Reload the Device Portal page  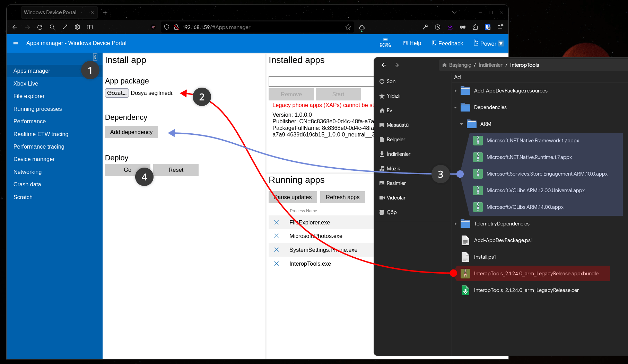(x=40, y=27)
